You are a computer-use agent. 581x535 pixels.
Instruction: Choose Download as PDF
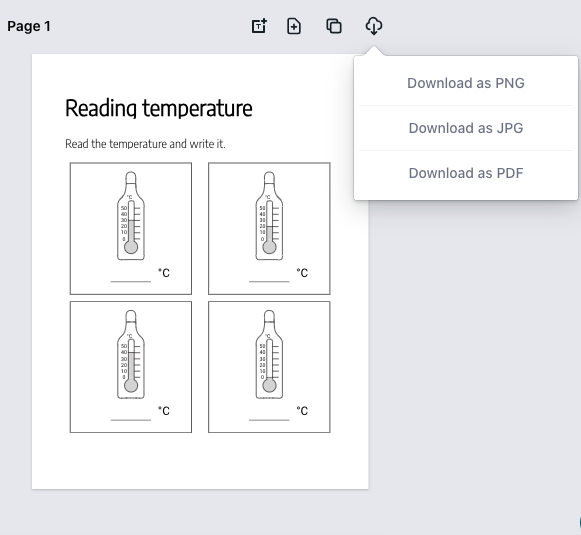click(466, 173)
